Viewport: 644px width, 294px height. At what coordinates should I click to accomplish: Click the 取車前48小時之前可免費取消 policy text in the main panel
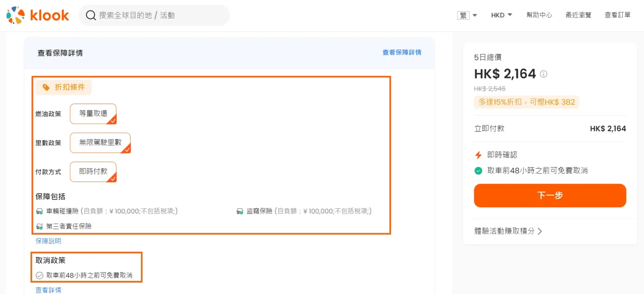(x=89, y=275)
